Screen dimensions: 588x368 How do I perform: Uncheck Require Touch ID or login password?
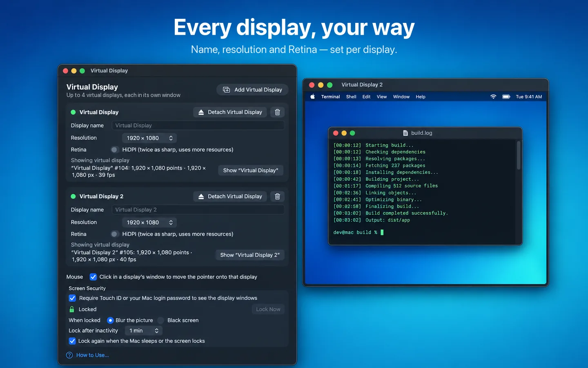pyautogui.click(x=72, y=298)
